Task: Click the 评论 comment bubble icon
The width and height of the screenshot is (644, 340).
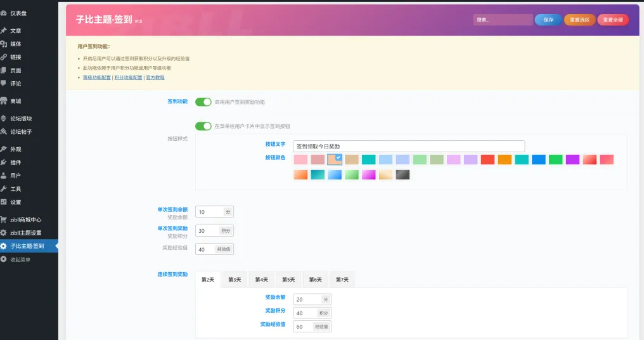Action: [x=3, y=84]
